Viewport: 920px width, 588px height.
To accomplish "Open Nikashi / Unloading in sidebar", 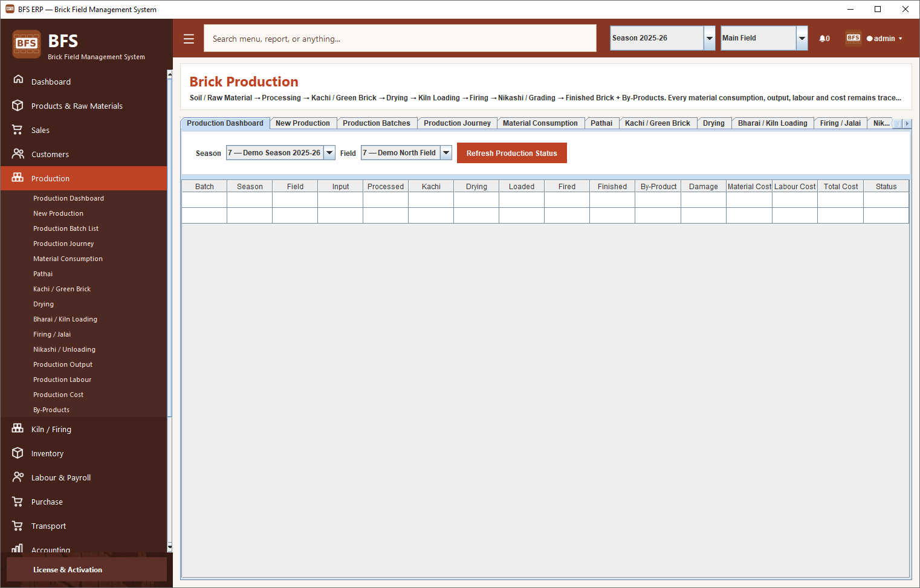I will pyautogui.click(x=64, y=349).
